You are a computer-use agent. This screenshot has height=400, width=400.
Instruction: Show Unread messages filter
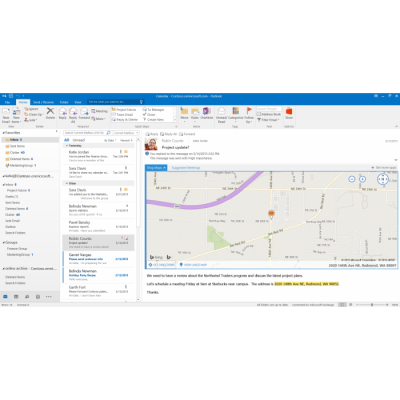click(79, 140)
